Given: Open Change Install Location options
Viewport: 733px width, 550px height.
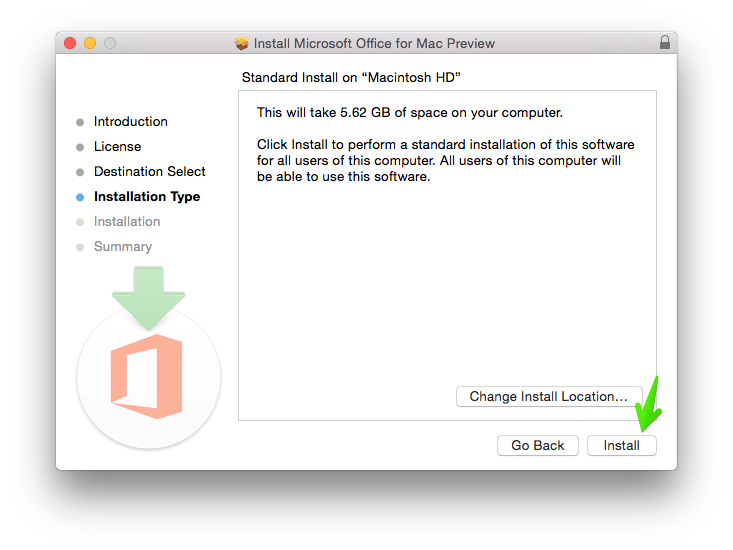Looking at the screenshot, I should click(549, 396).
